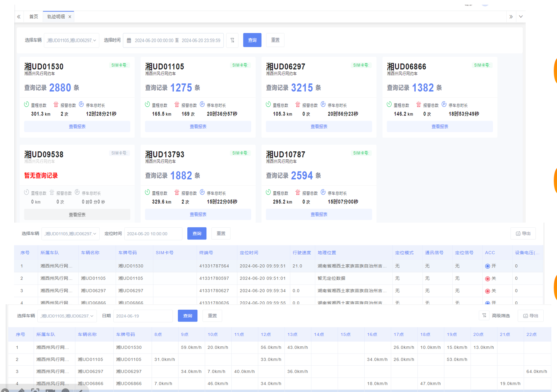Viewport: 557px width, 392px height.
Task: Click 重置 next to 日期 field
Action: click(212, 316)
